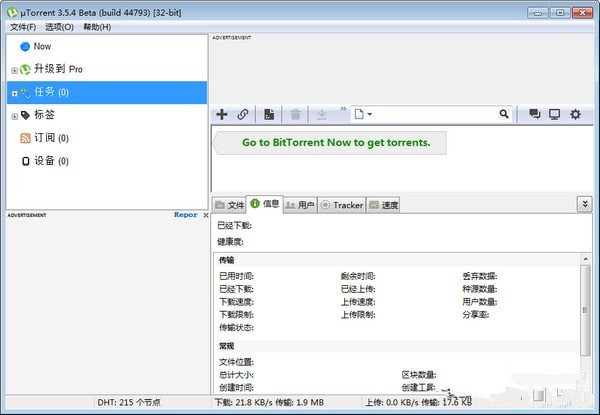Viewport: 600px width, 415px height.
Task: Click the 丢弃数据 label
Action: (x=480, y=276)
